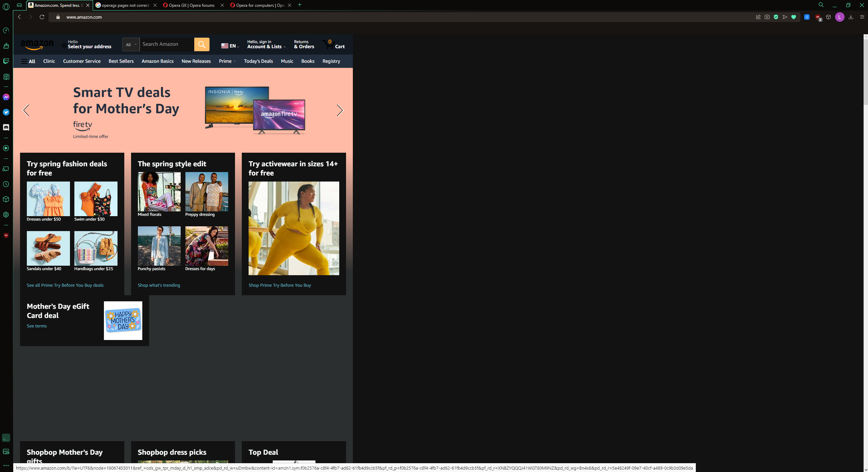The width and height of the screenshot is (868, 472).
Task: Open the ad blocker shield icon
Action: (x=776, y=17)
